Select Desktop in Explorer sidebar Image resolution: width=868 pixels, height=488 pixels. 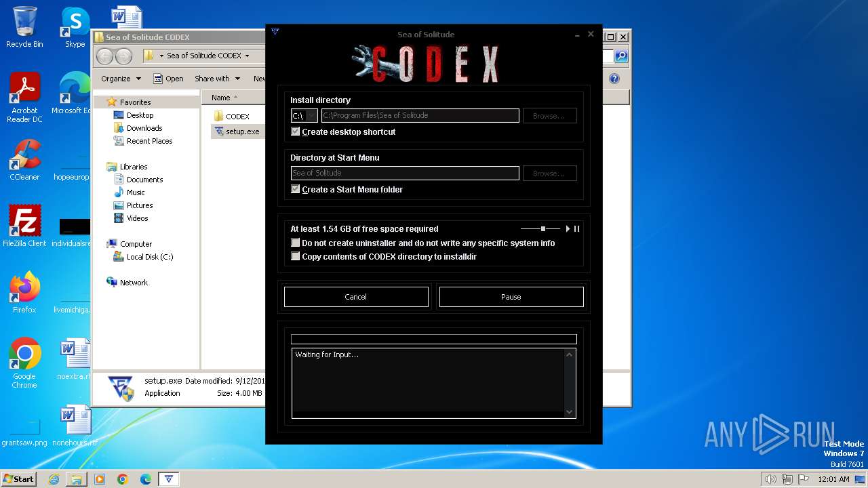tap(140, 115)
